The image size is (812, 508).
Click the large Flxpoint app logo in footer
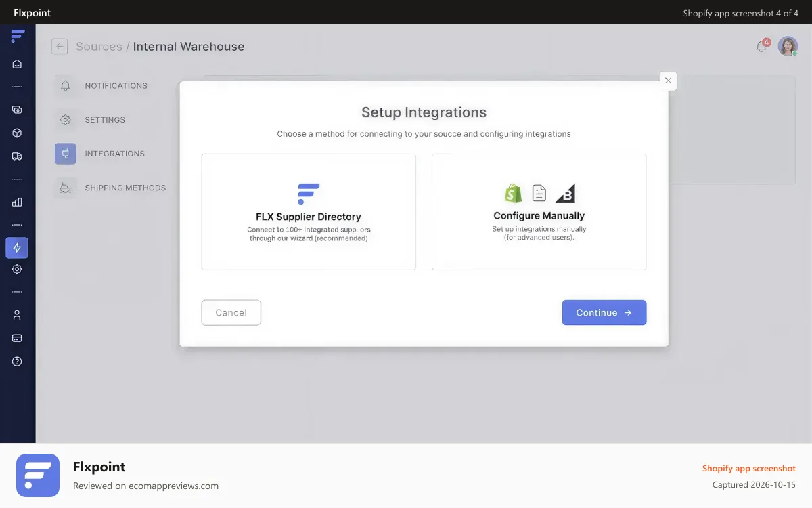click(x=38, y=475)
